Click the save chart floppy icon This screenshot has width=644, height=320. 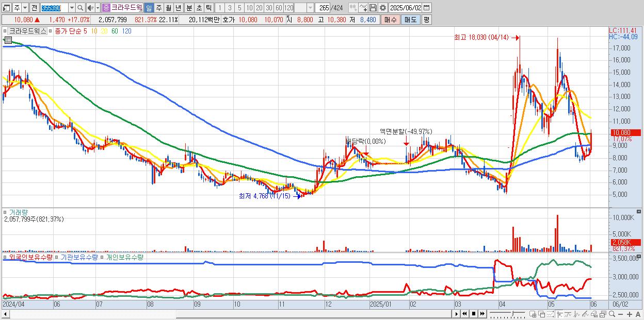pos(373,8)
